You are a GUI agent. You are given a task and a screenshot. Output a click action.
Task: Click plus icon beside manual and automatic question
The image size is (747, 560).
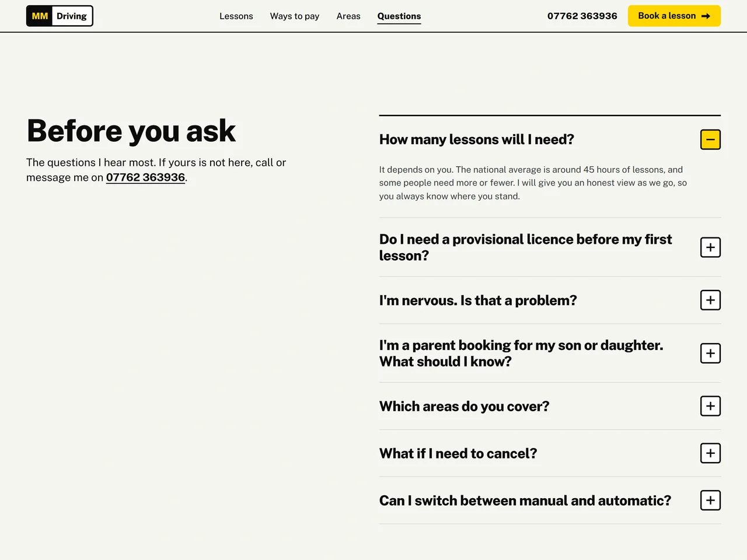[x=710, y=501]
